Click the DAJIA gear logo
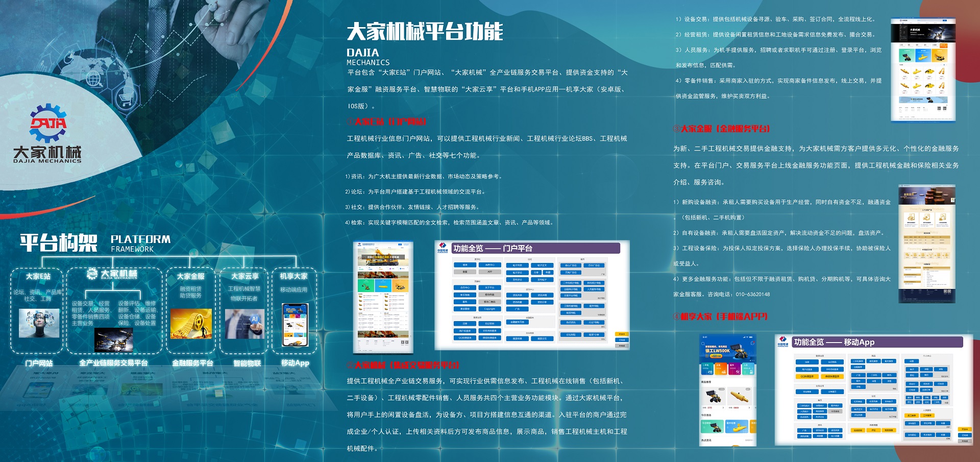Viewport: 980px width, 462px height. point(48,123)
